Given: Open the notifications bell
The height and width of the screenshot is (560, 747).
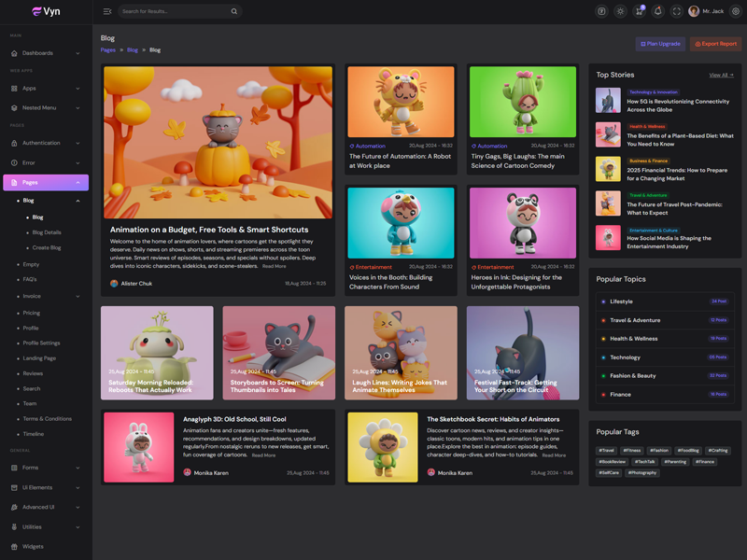Looking at the screenshot, I should point(657,11).
